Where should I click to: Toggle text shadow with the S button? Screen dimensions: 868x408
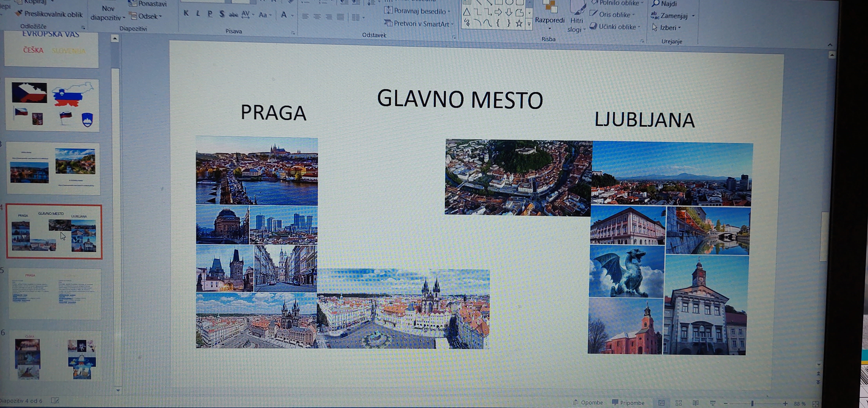point(222,14)
